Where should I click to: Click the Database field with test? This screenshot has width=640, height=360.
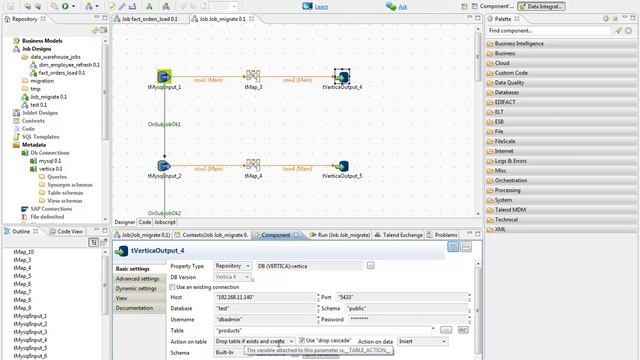(x=264, y=308)
